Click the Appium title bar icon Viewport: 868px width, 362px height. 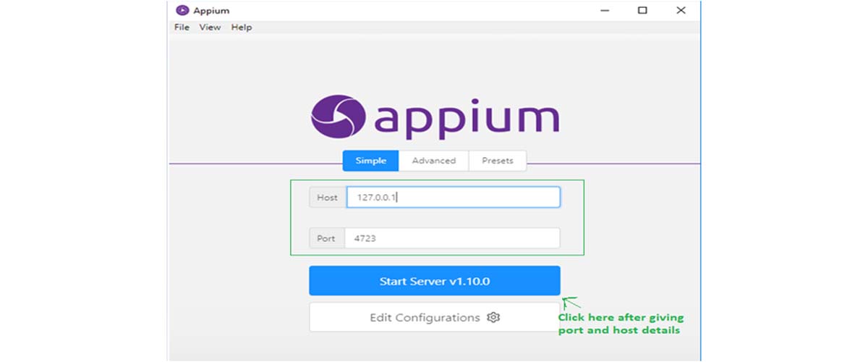coord(182,10)
